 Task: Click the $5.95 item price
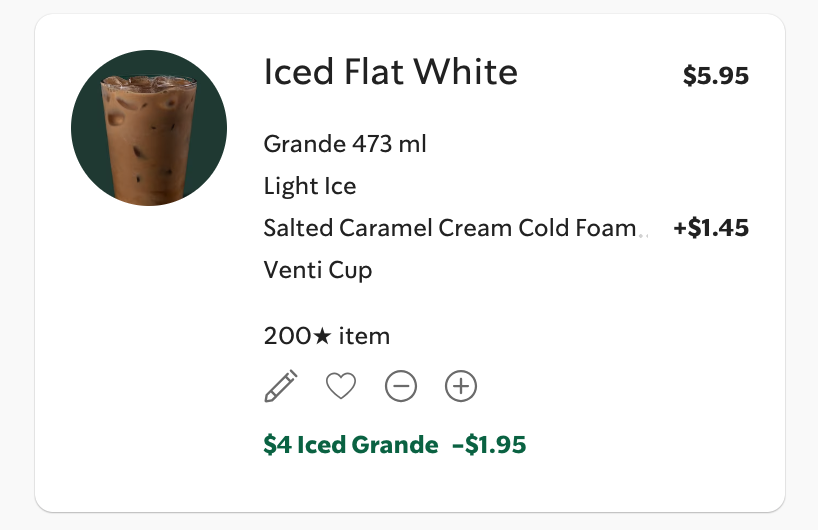pos(715,75)
